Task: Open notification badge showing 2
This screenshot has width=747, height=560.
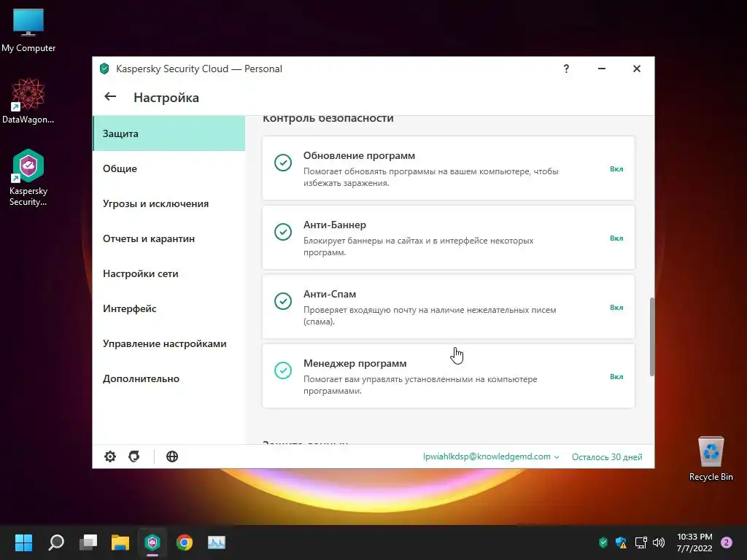Action: tap(727, 542)
